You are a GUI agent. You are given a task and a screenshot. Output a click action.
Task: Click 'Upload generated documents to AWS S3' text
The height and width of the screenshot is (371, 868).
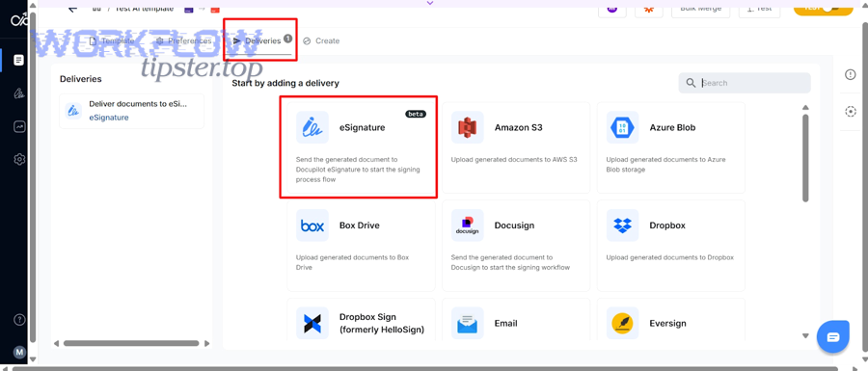click(514, 159)
